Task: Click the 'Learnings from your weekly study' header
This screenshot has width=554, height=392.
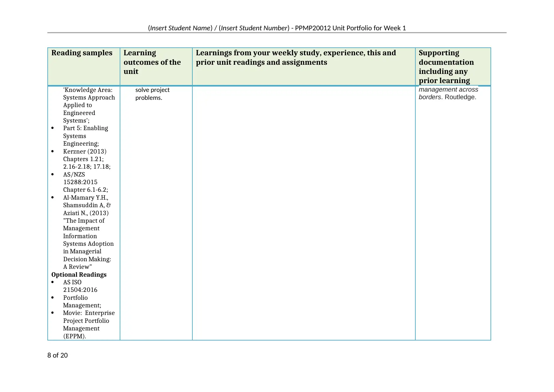Action: (296, 57)
